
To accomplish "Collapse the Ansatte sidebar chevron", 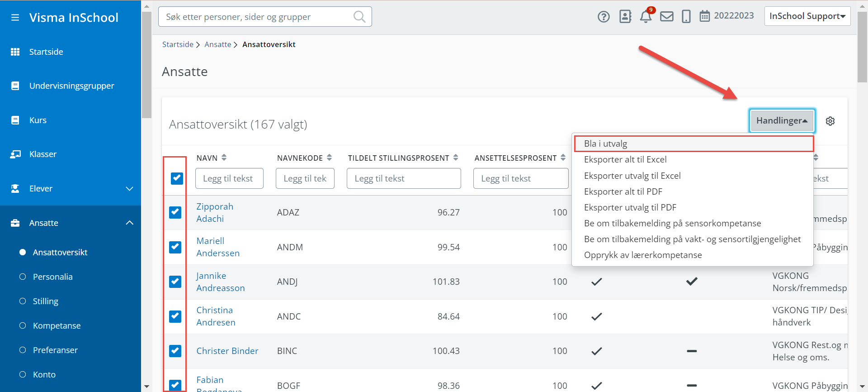I will click(130, 223).
